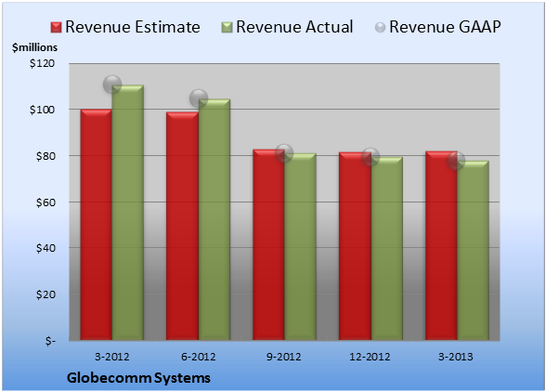Click the GAAP sphere marker above 12-2012

pyautogui.click(x=370, y=156)
